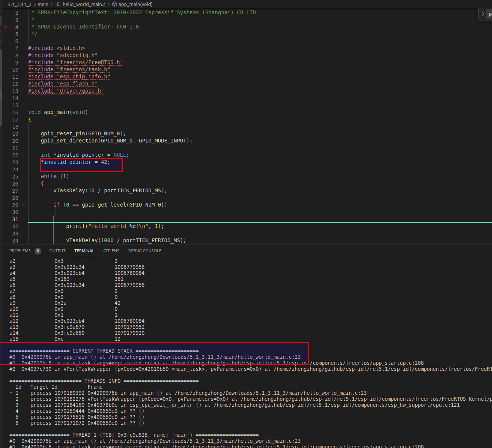The height and width of the screenshot is (448, 492).
Task: Collapse the while loop fold at line 25
Action: (x=24, y=177)
